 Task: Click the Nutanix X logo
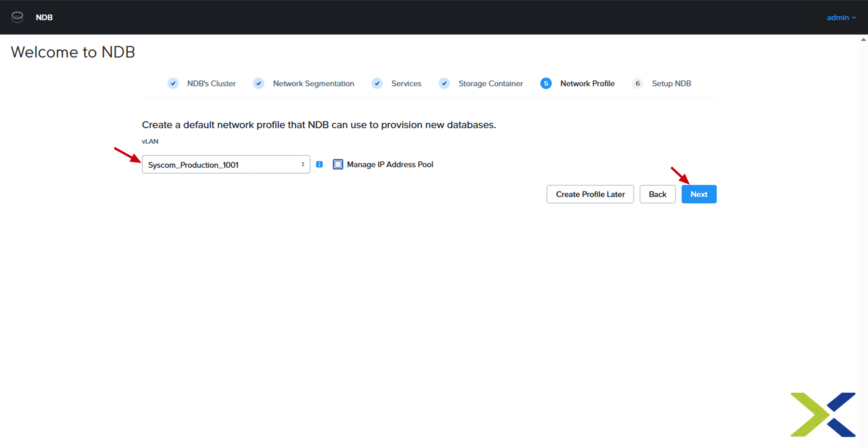tap(823, 415)
